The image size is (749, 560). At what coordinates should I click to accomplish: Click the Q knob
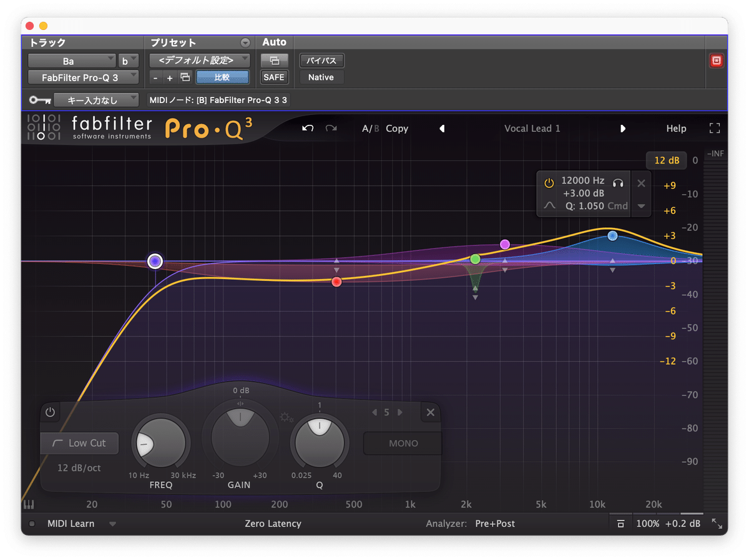(320, 442)
